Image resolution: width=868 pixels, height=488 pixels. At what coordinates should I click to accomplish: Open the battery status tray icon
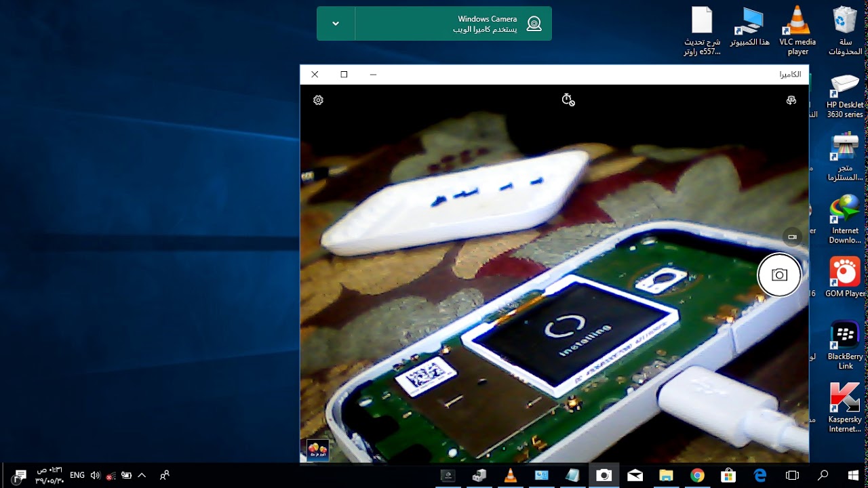click(126, 475)
